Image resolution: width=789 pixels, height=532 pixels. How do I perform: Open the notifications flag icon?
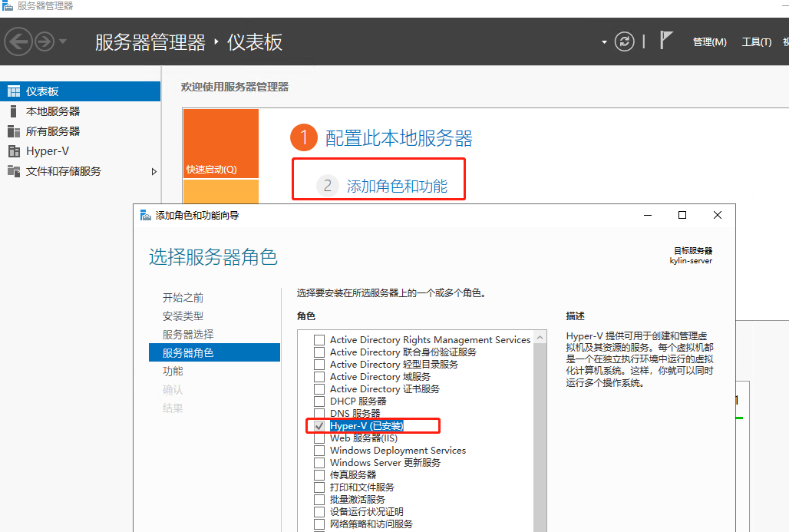coord(665,40)
